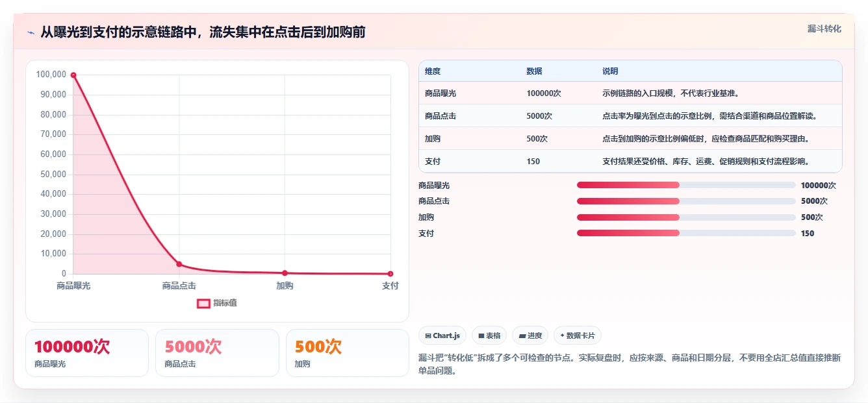Click the 100,000 y-axis label
The width and height of the screenshot is (868, 403).
click(x=51, y=75)
